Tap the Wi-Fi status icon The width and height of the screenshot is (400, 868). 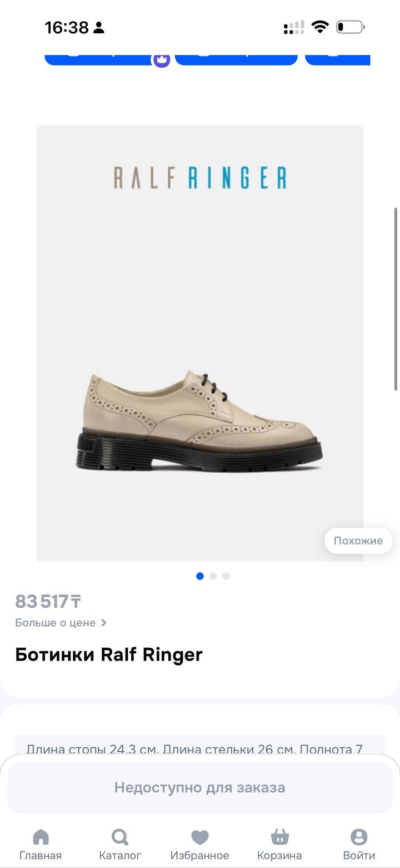pos(320,27)
